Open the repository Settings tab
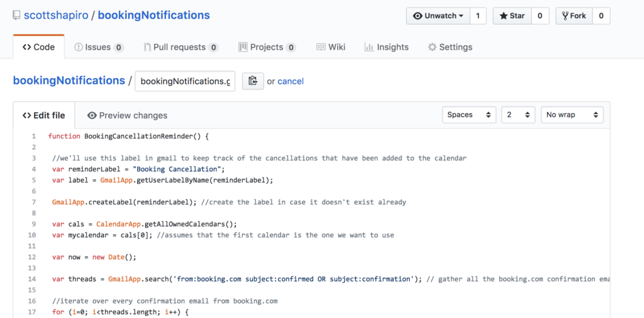644x318 pixels. tap(450, 47)
